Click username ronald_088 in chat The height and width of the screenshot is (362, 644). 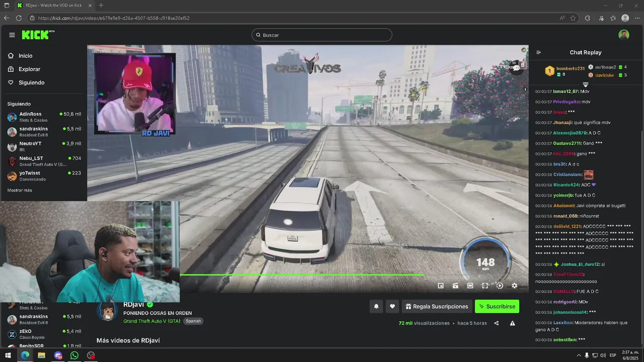coord(566,216)
